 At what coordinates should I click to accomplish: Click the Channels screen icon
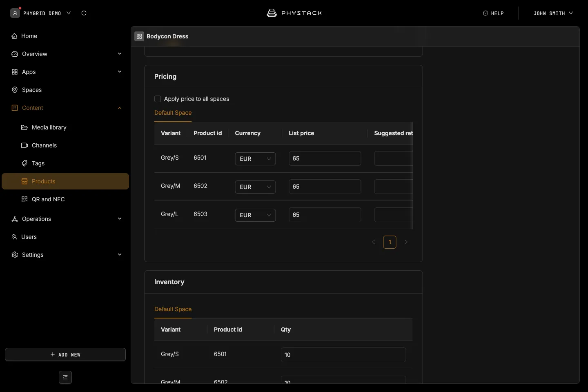[x=24, y=145]
